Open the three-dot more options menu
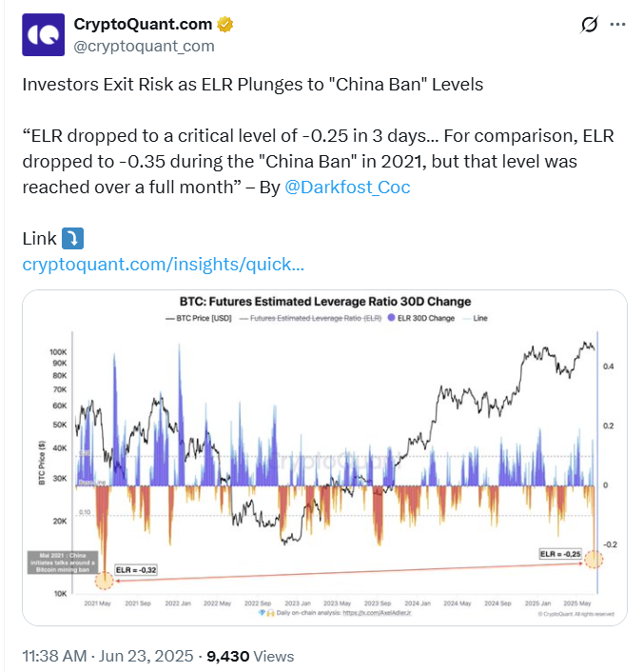643x672 pixels. 620,26
